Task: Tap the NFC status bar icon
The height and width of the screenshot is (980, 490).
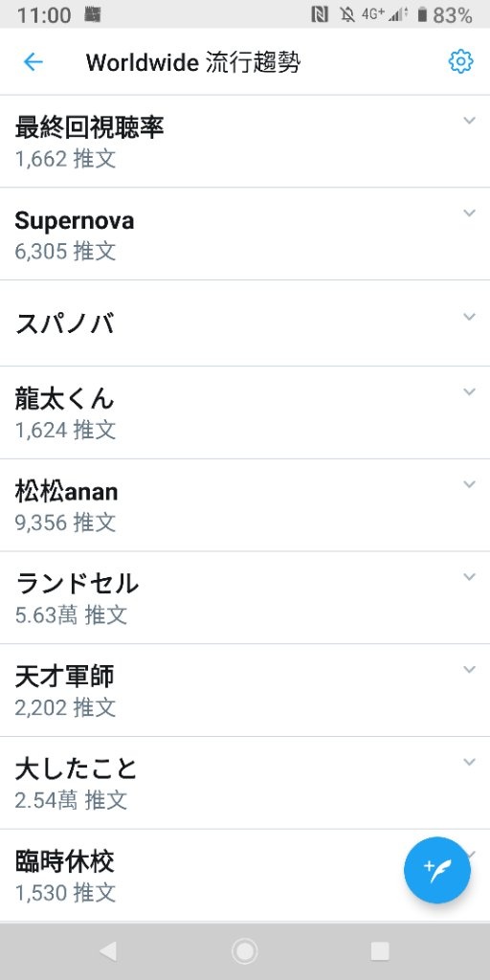Action: coord(320,15)
